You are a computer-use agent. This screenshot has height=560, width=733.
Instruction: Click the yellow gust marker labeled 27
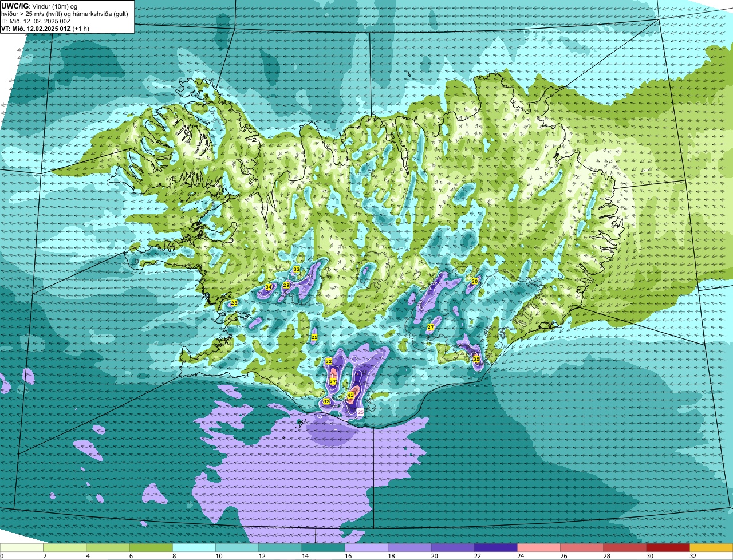(431, 327)
